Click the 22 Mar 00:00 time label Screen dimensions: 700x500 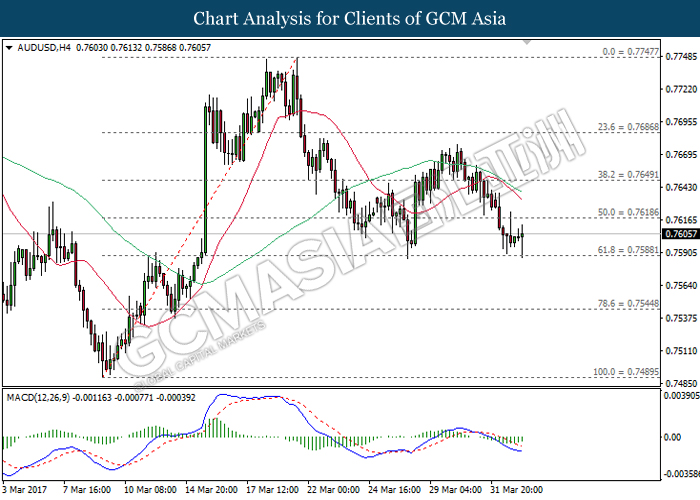point(333,490)
